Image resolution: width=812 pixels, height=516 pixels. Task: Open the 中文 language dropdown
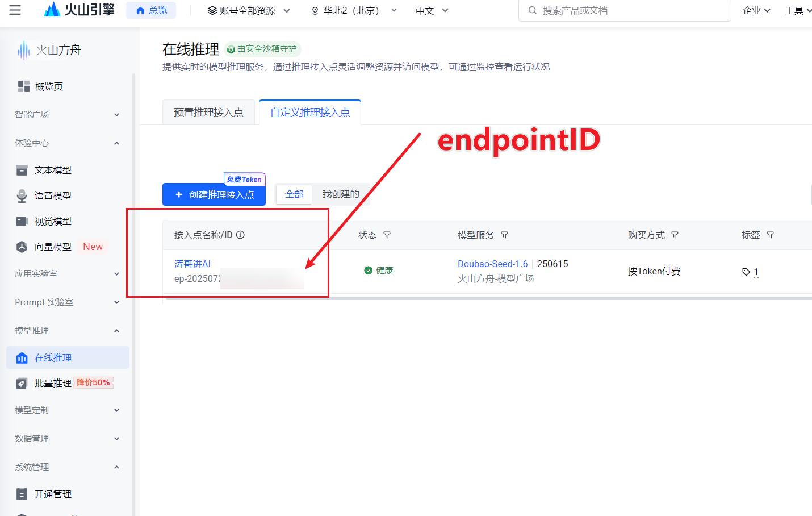point(432,11)
